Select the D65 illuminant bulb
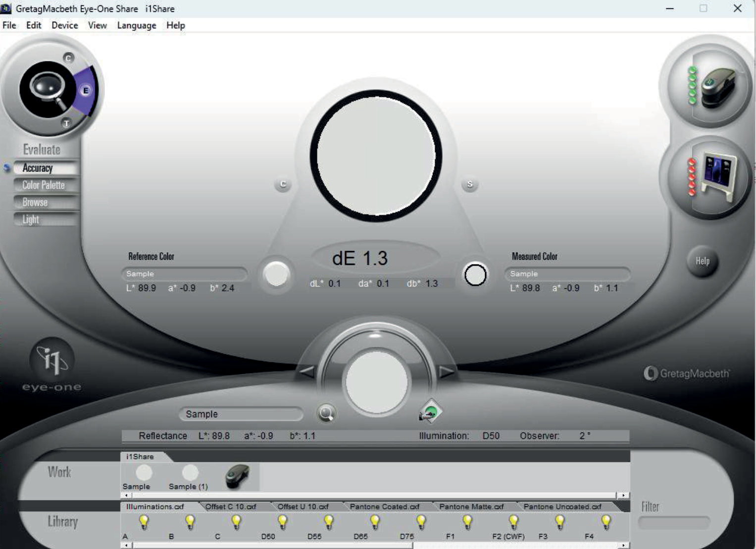The width and height of the screenshot is (756, 549). coord(375,522)
